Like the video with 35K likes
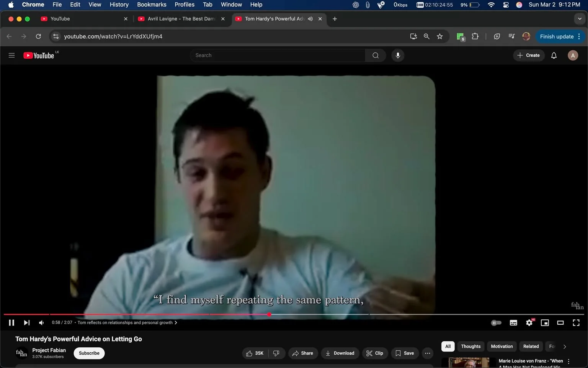This screenshot has width=588, height=368. coord(255,353)
